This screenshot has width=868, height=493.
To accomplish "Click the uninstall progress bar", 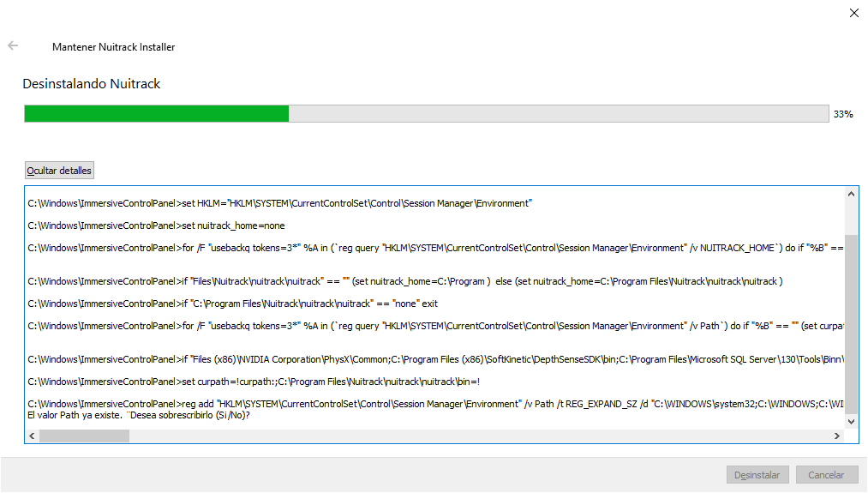I will (427, 113).
